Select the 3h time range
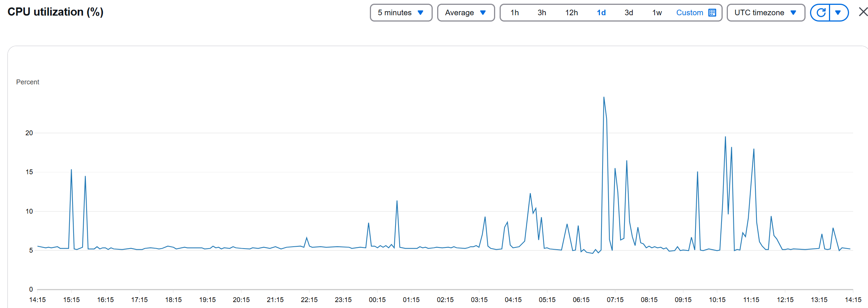Viewport: 868px width, 308px height. click(542, 13)
